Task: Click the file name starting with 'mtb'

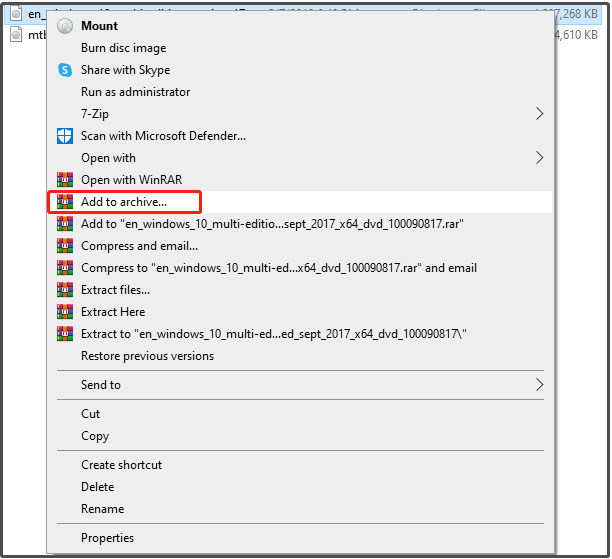Action: (x=37, y=35)
